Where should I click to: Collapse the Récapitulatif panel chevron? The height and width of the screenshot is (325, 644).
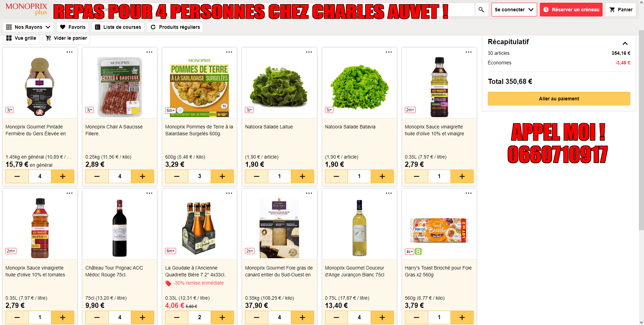click(x=625, y=43)
